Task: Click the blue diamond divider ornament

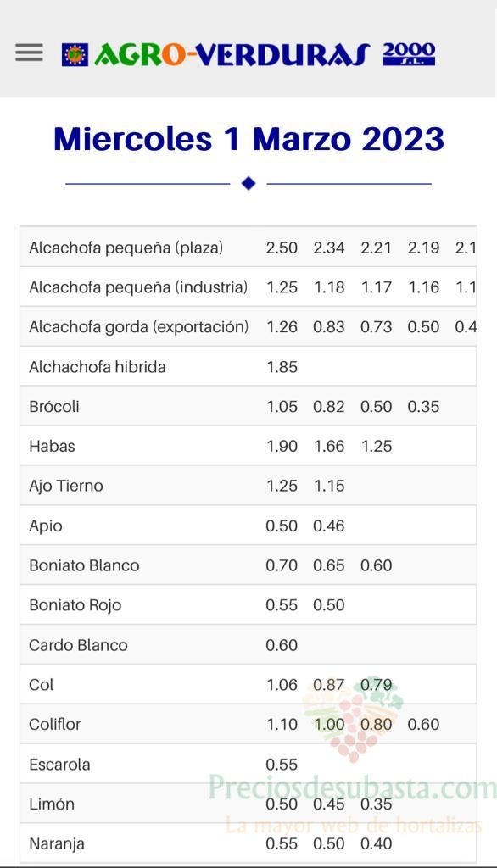Action: [248, 183]
